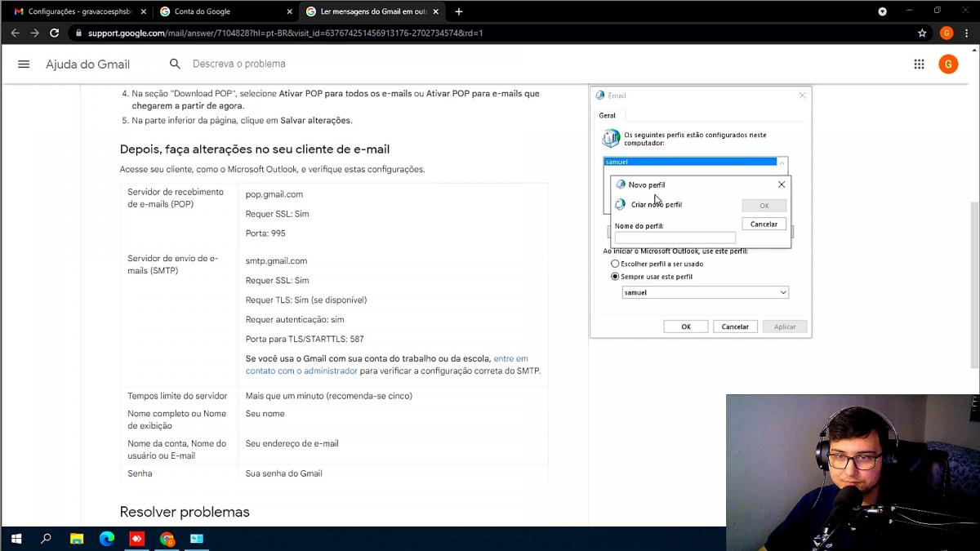The width and height of the screenshot is (980, 551).
Task: Click the Mais que um minuto cell
Action: point(328,396)
